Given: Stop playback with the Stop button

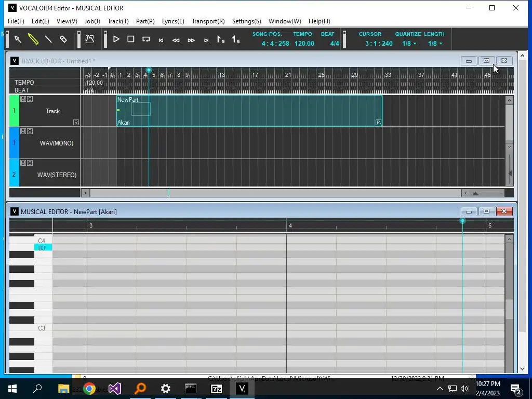Looking at the screenshot, I should click(x=130, y=39).
